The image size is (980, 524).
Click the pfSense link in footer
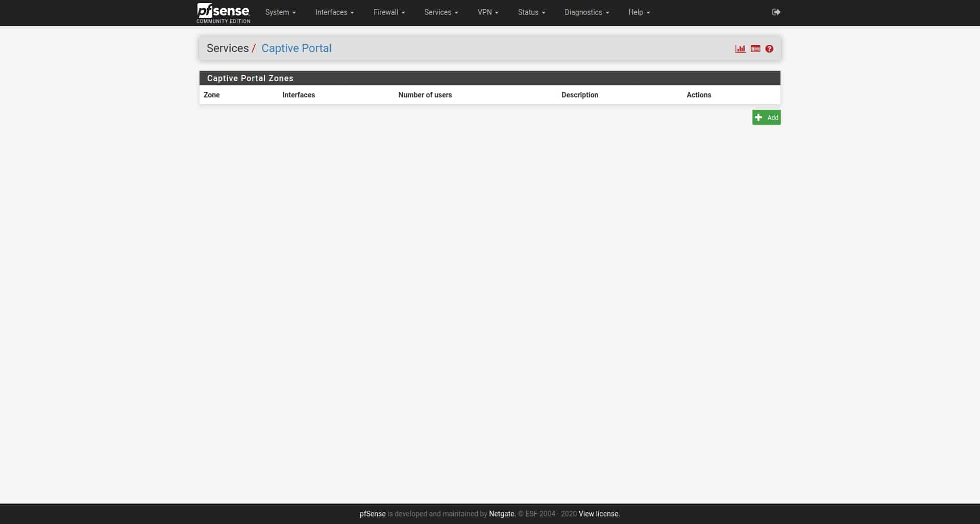click(373, 514)
